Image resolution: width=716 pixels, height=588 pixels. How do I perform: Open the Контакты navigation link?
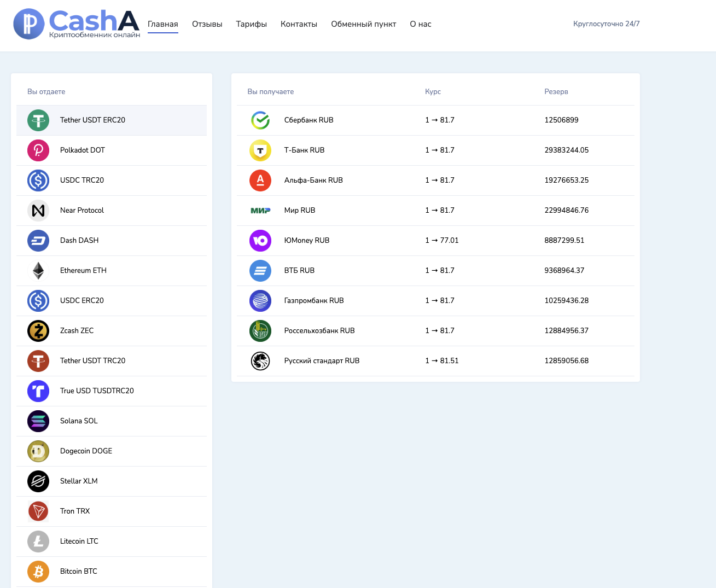click(x=299, y=24)
